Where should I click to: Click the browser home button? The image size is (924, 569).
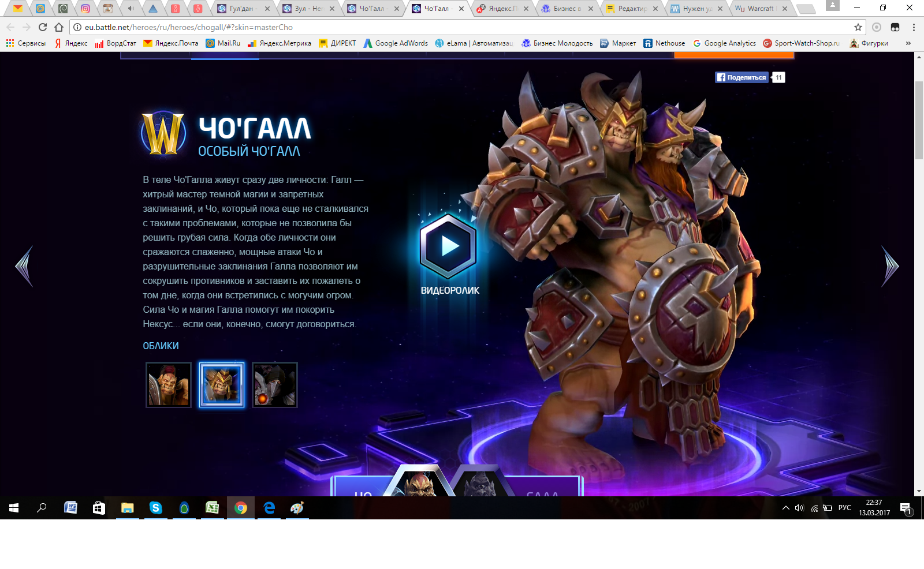59,27
